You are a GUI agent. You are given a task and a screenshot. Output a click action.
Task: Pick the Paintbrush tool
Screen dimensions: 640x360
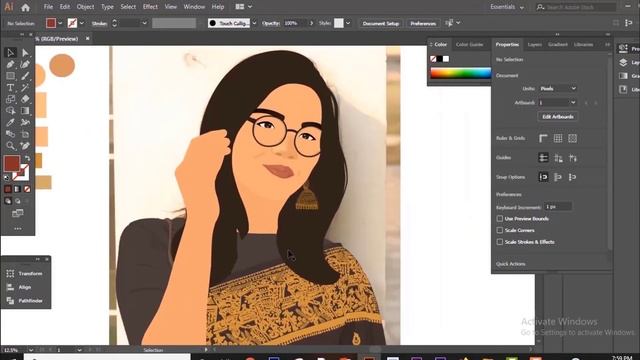click(x=25, y=76)
